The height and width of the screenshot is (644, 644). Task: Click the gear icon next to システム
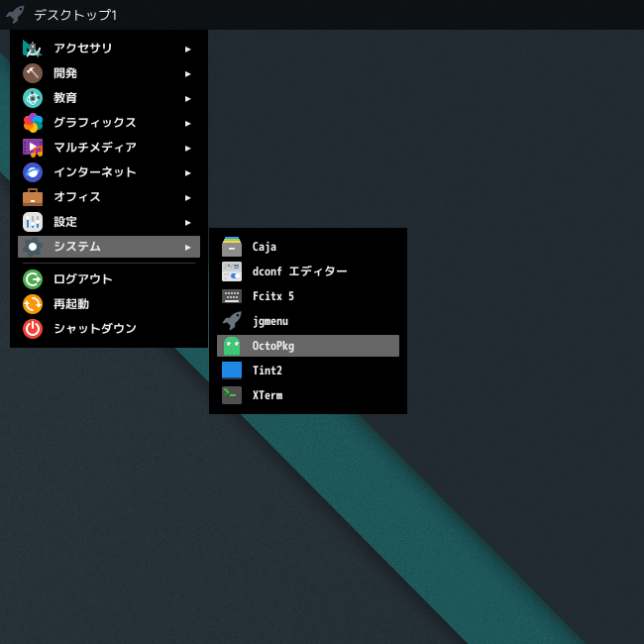click(33, 247)
